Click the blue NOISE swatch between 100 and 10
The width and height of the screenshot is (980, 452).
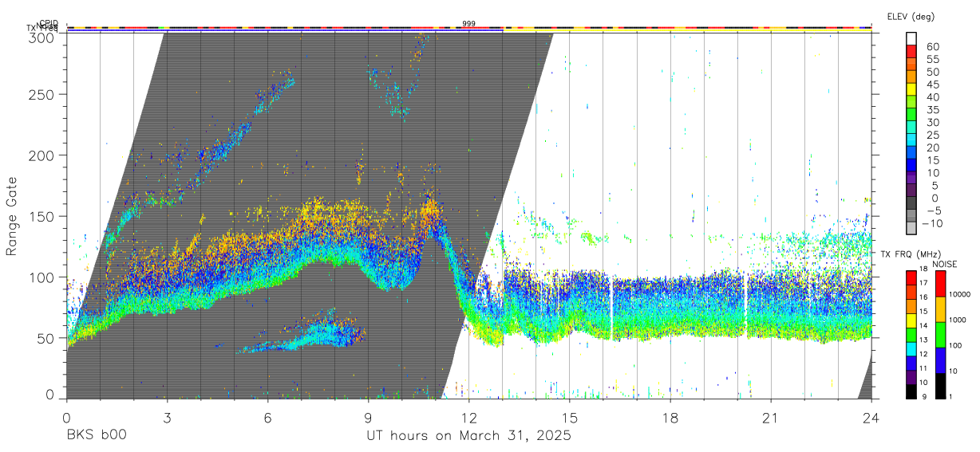pyautogui.click(x=940, y=360)
